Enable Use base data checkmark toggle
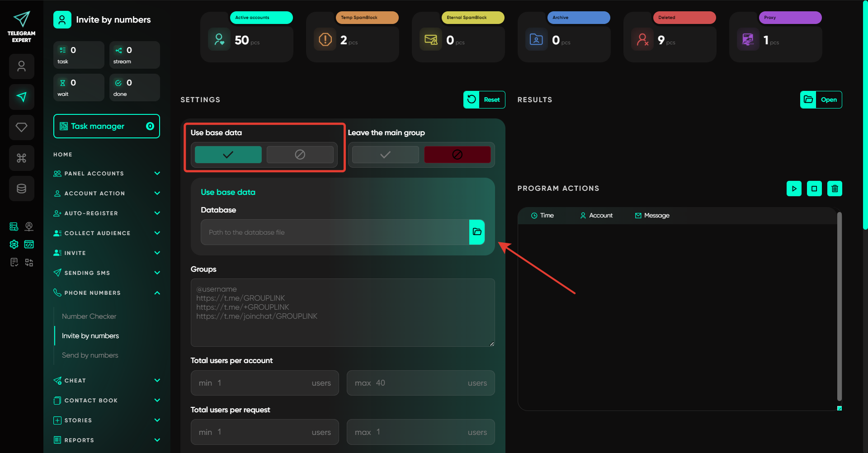868x453 pixels. click(x=228, y=155)
